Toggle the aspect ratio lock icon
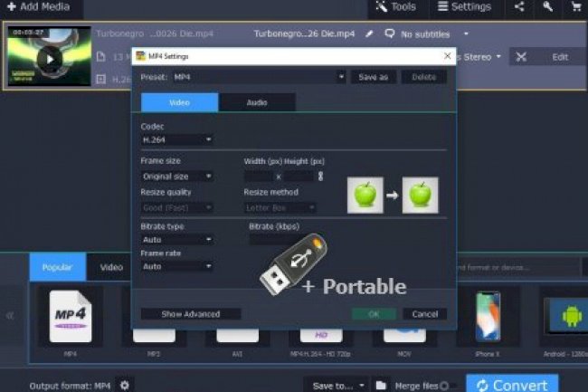Image resolution: width=588 pixels, height=392 pixels. [320, 177]
